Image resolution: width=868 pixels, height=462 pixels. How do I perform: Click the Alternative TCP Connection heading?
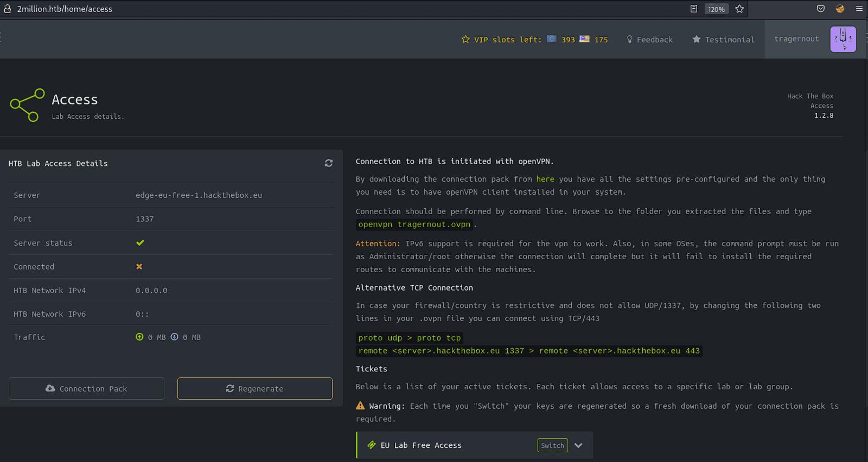tap(414, 288)
